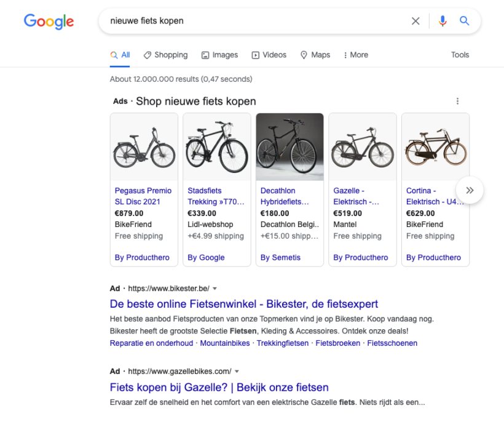504x427 pixels.
Task: Click the 'About 12.000.000 results' text
Action: (x=181, y=79)
